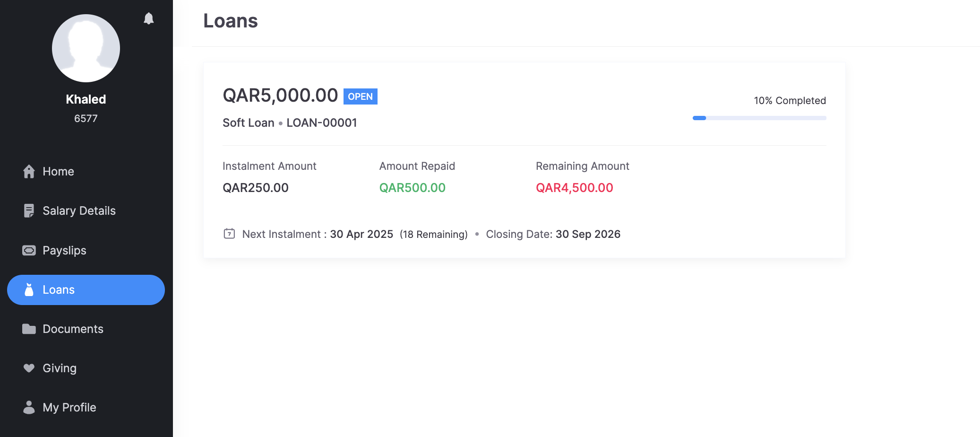This screenshot has width=980, height=437.
Task: Click the Loans money bag icon
Action: pos(29,289)
